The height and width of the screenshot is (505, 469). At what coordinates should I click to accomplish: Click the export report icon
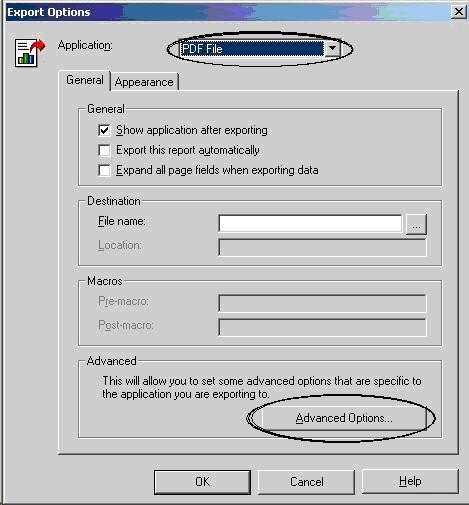coord(29,52)
